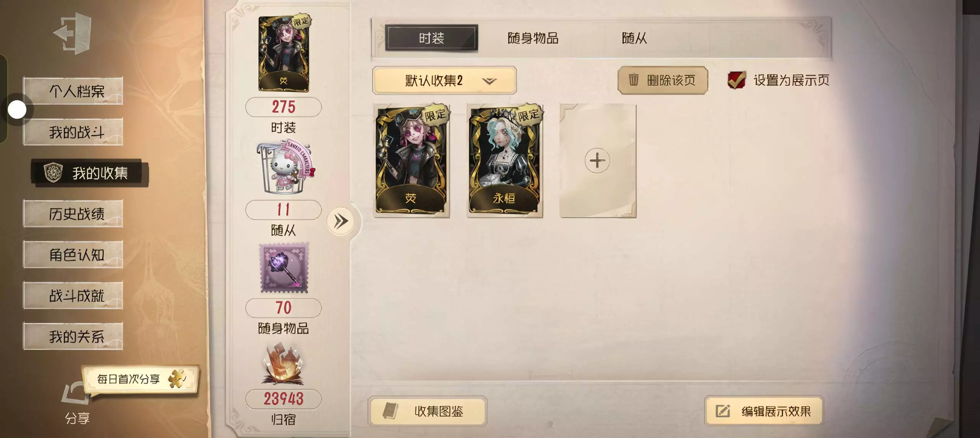Expand panel with double-chevron arrow

(x=341, y=221)
